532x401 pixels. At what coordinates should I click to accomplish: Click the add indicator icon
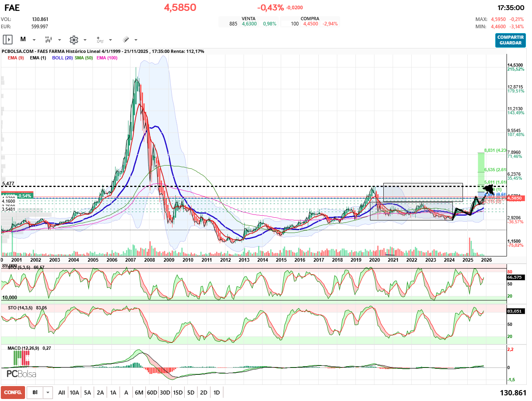click(100, 40)
